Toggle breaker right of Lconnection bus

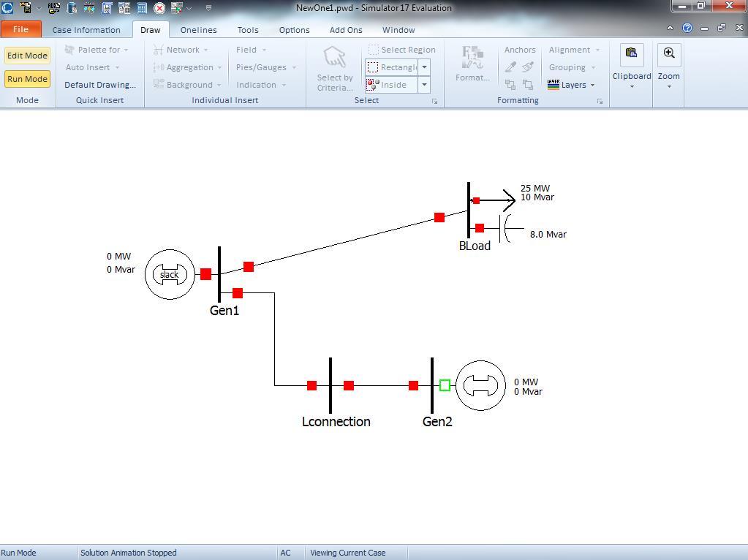click(x=349, y=385)
